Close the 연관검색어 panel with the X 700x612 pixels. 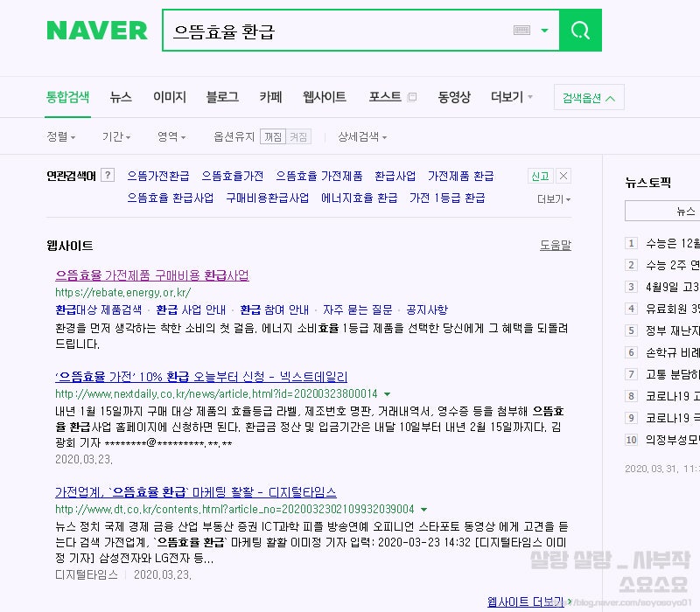coord(563,174)
